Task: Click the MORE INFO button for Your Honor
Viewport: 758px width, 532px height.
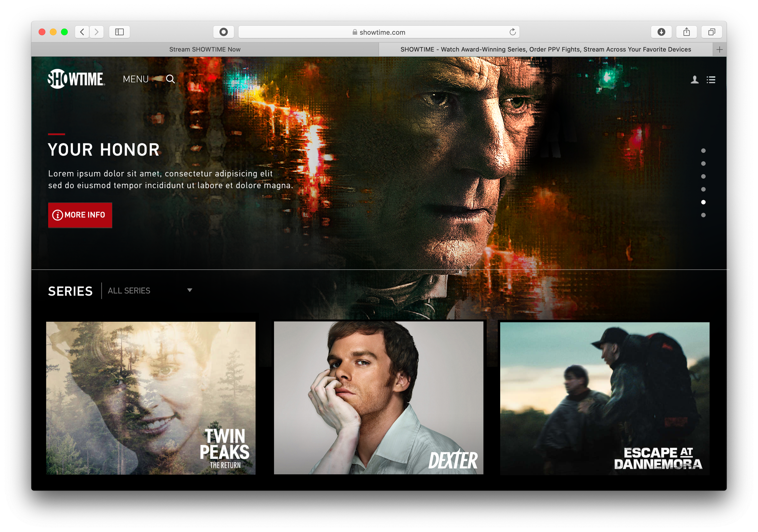Action: [80, 215]
